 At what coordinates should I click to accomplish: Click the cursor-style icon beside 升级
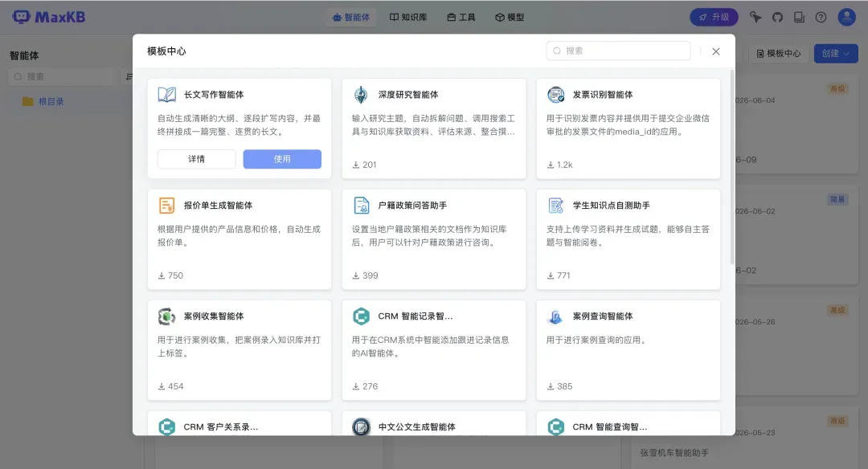point(755,17)
